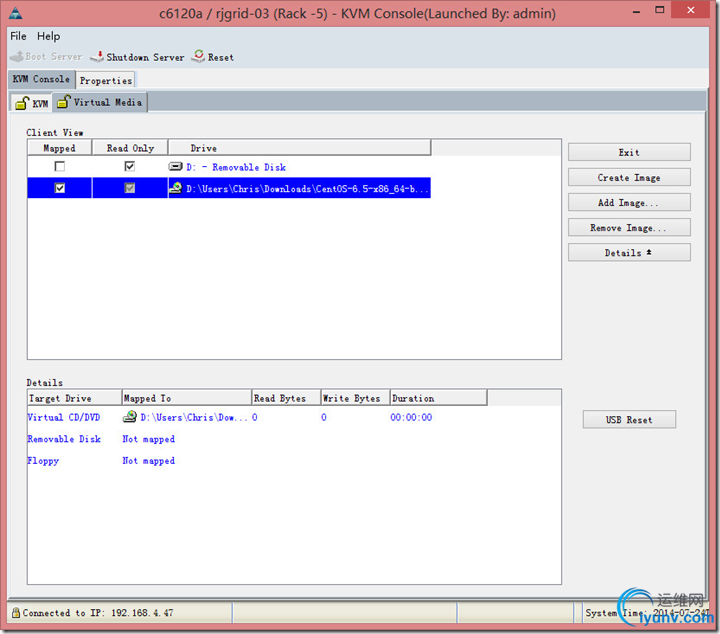
Task: Click the Add Image... button
Action: pyautogui.click(x=629, y=202)
